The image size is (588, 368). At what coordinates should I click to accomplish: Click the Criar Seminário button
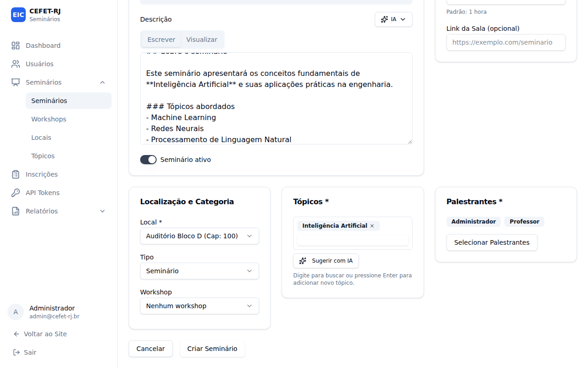pos(212,349)
